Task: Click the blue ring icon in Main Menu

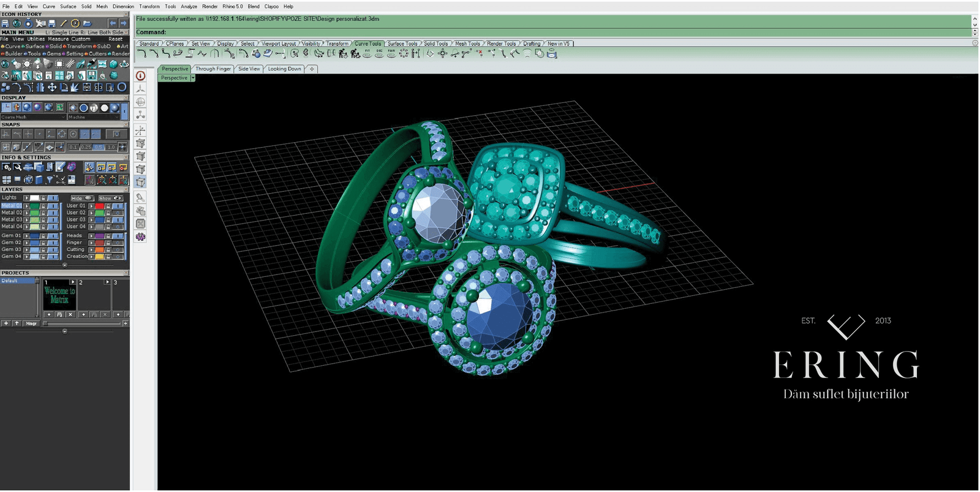Action: click(121, 88)
